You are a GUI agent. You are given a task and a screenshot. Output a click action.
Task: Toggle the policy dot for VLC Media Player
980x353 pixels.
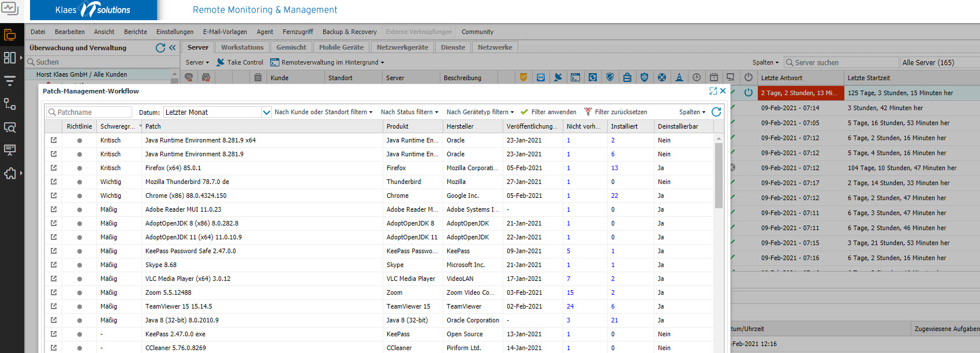point(80,279)
